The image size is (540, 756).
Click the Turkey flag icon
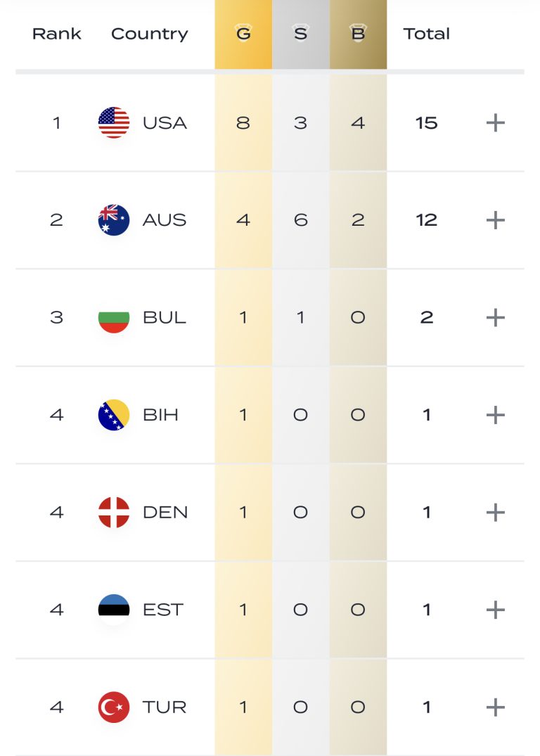[114, 707]
